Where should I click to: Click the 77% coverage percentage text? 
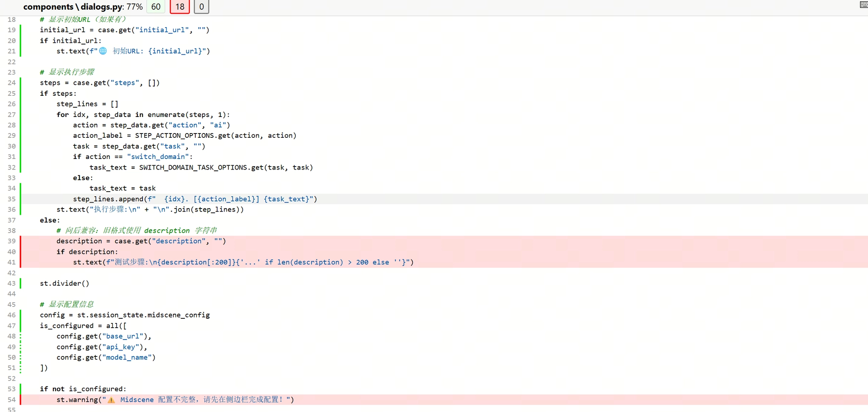[x=134, y=7]
